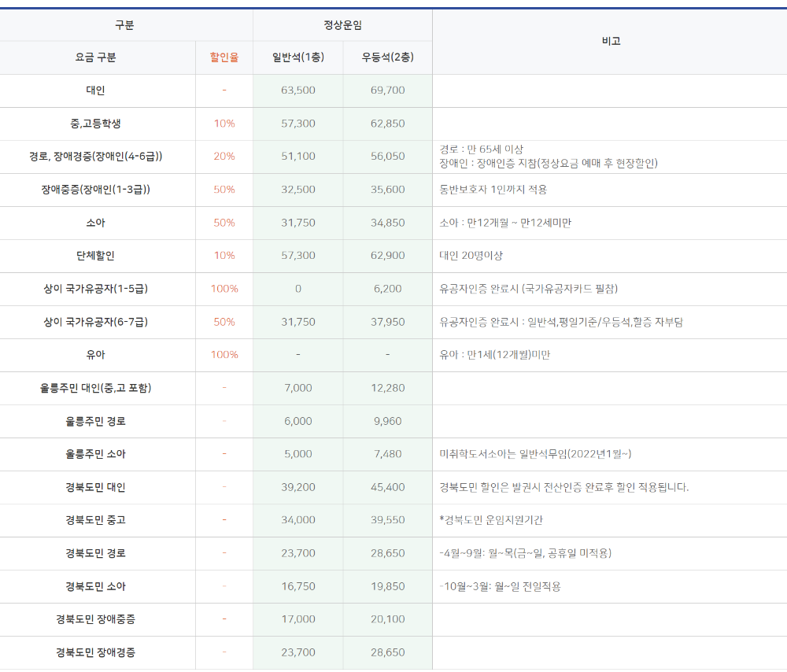Image resolution: width=787 pixels, height=672 pixels.
Task: Click the 비고 header cell
Action: [610, 41]
